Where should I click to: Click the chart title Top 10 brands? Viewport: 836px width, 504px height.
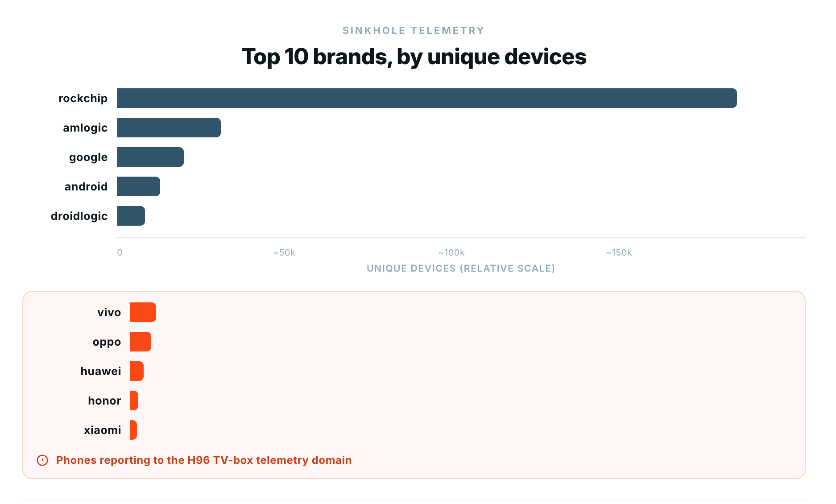click(414, 57)
